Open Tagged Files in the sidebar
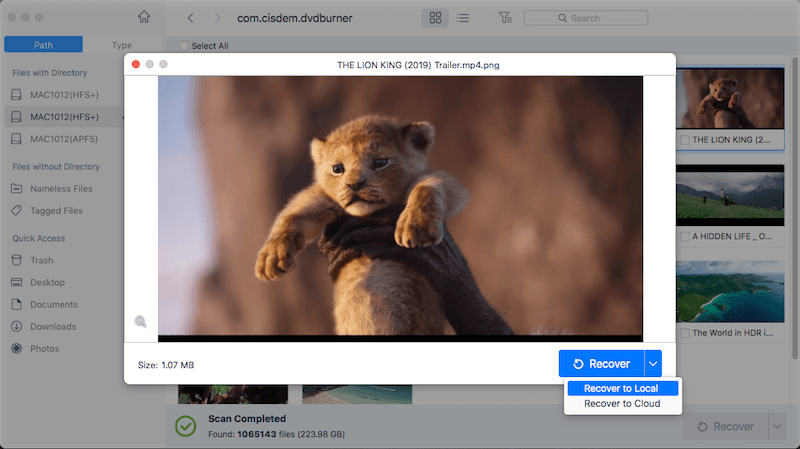The image size is (800, 449). [56, 210]
